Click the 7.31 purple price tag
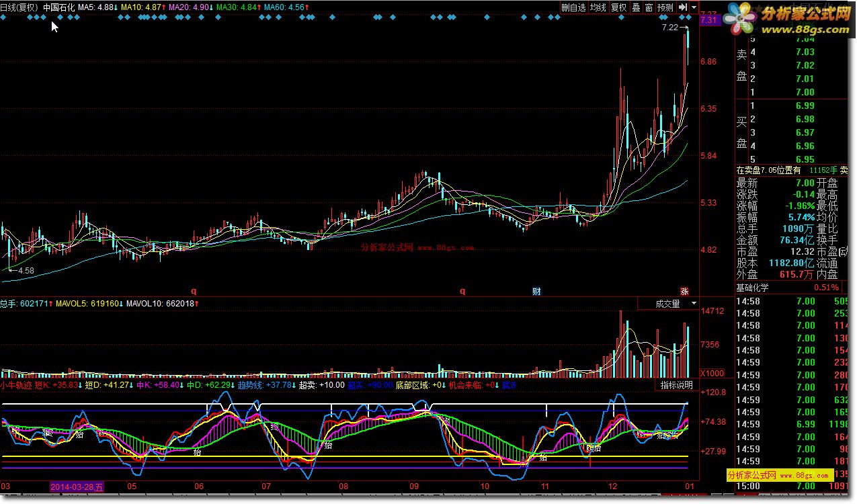The image size is (857, 504). (x=708, y=21)
